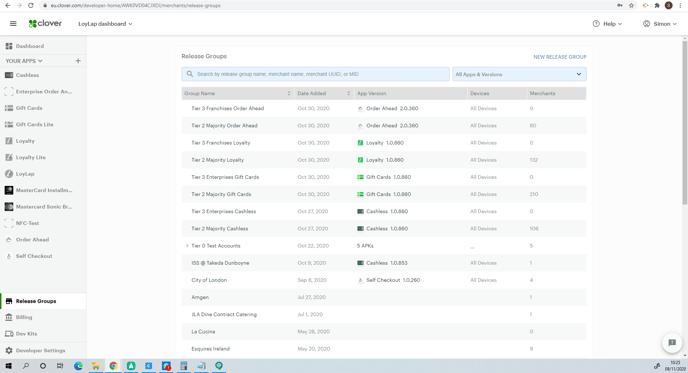The width and height of the screenshot is (688, 373).
Task: Click the search magnifier icon in search box
Action: point(190,74)
